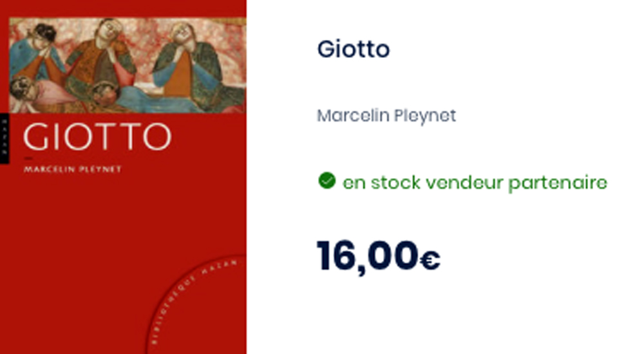Click the small dash above cover author name
The image size is (644, 354).
pyautogui.click(x=27, y=158)
